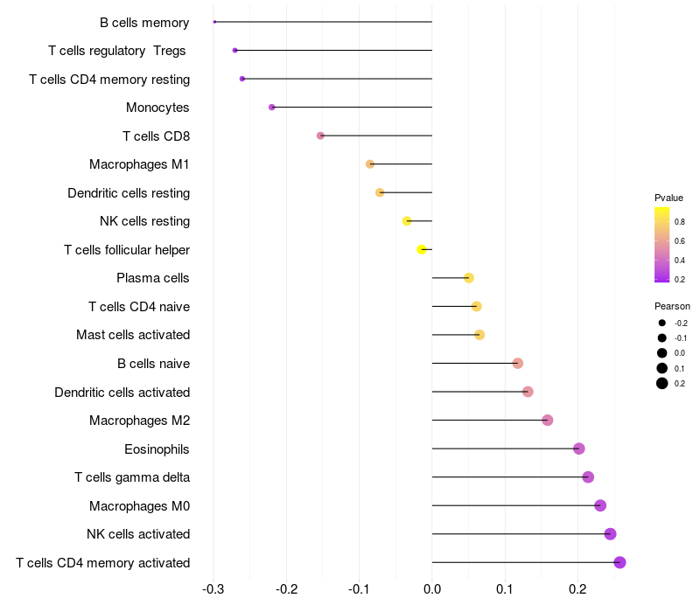Screen dimensions: 700x612
Task: Click the yellow T cells follicular helper dot
Action: tap(422, 249)
